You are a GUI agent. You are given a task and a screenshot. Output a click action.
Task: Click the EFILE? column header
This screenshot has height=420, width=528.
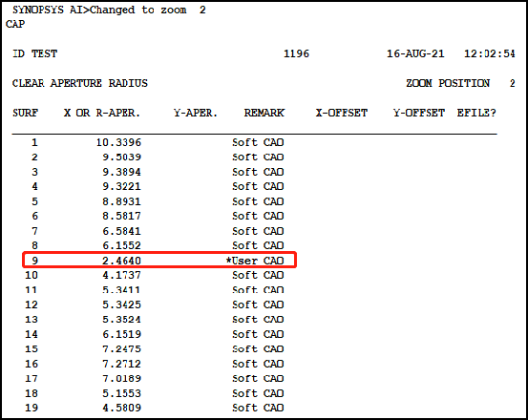tap(476, 113)
